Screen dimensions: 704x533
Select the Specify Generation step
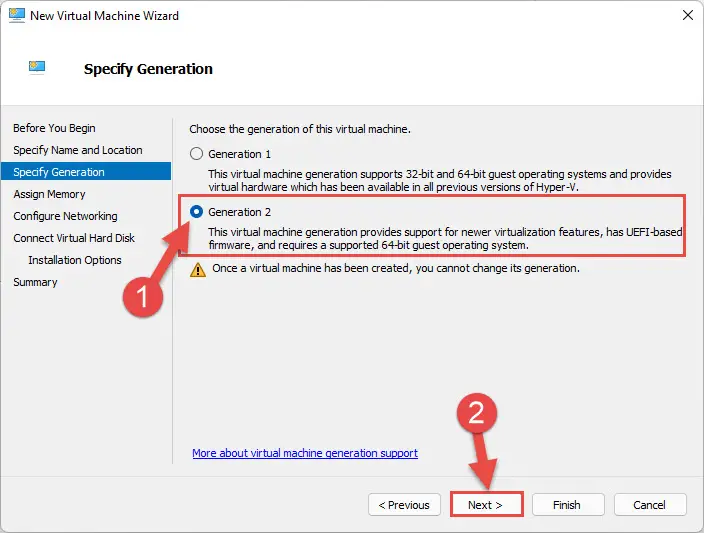(x=86, y=172)
